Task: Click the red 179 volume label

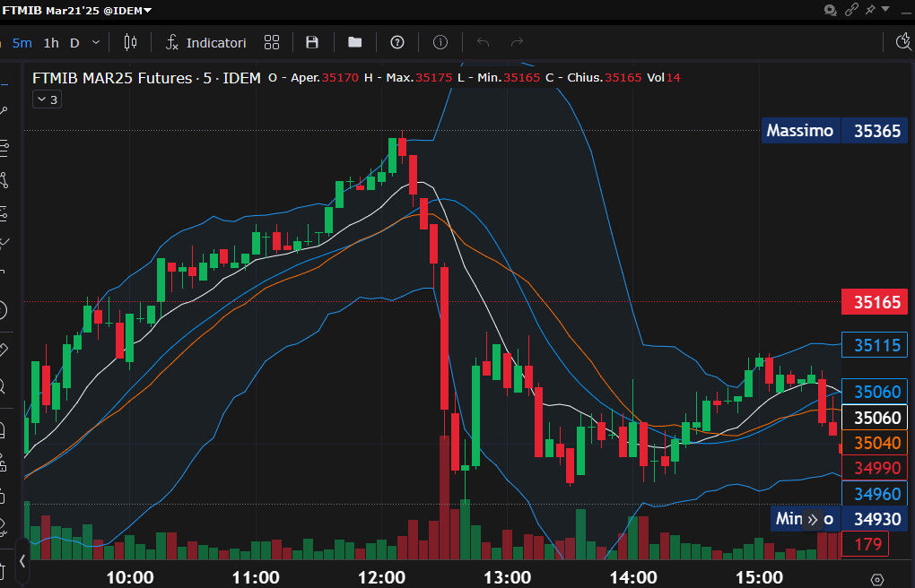Action: coord(865,544)
